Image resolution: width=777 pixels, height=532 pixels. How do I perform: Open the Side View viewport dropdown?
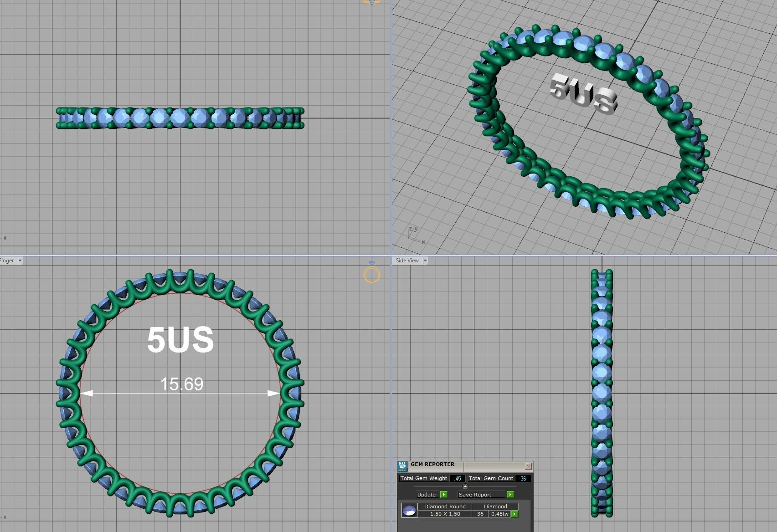(425, 261)
